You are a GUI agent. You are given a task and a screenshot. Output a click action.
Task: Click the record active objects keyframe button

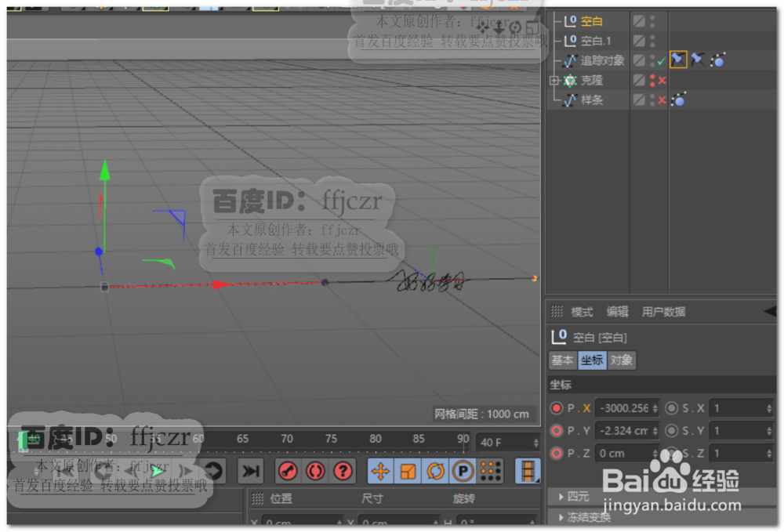288,471
